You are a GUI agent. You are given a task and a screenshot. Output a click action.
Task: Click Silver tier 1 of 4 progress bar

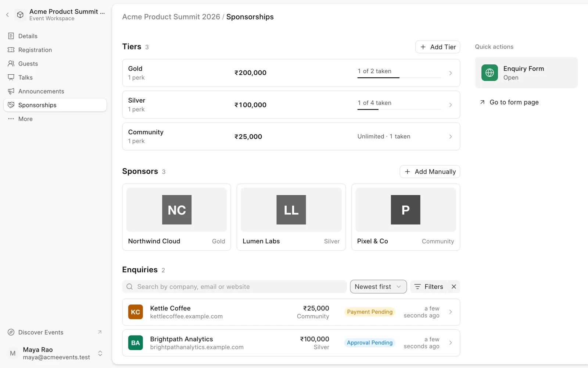[x=399, y=109]
